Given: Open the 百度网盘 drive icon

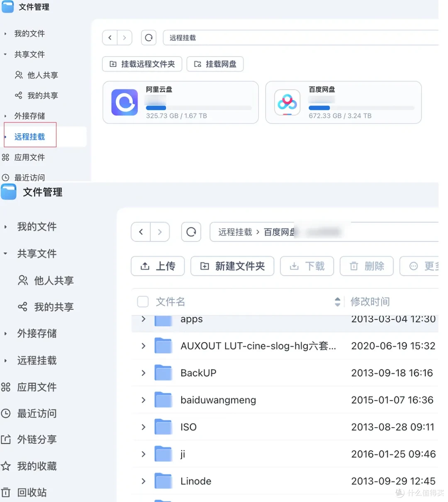Looking at the screenshot, I should coord(287,102).
